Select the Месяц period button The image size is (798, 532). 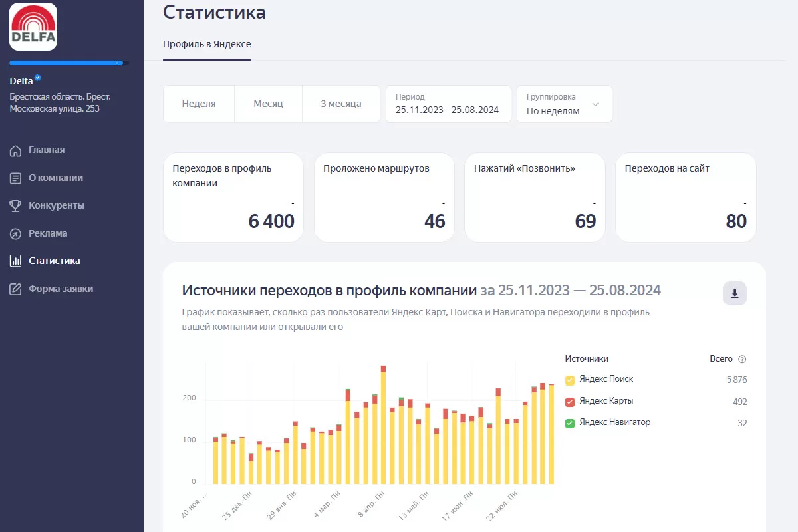(268, 104)
